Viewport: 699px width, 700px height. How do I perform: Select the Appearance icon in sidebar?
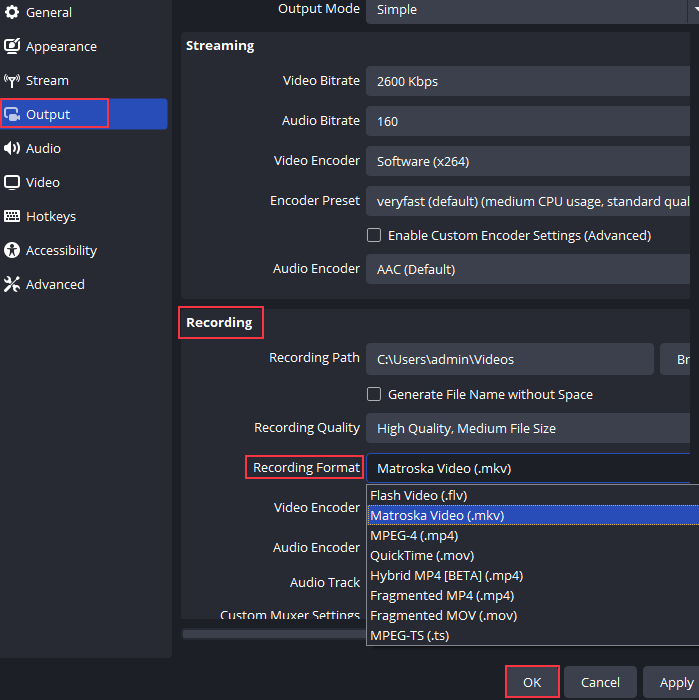pos(12,47)
